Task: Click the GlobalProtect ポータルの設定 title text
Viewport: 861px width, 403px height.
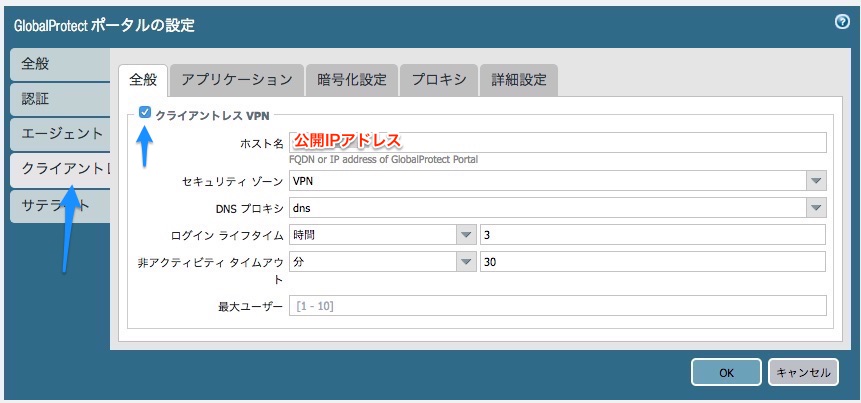Action: tap(104, 25)
